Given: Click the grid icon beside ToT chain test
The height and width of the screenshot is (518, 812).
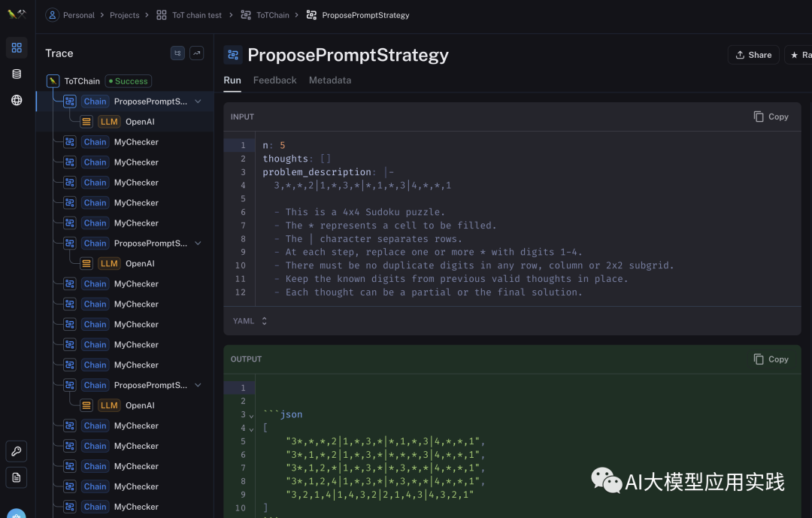Looking at the screenshot, I should (x=162, y=15).
